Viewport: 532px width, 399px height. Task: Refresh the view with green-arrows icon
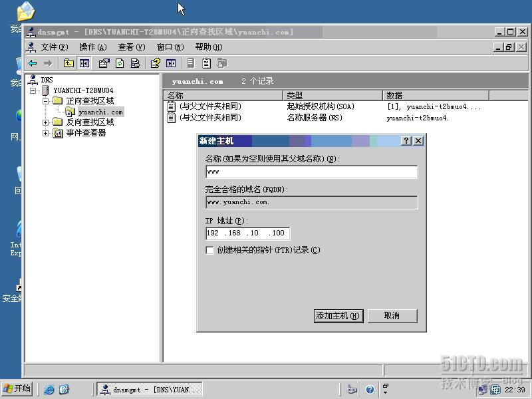[x=120, y=63]
